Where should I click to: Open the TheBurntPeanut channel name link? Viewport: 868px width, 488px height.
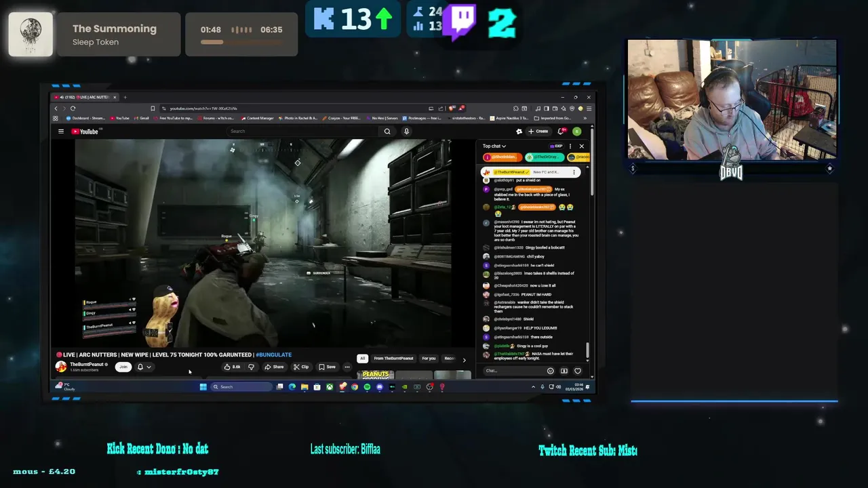(87, 364)
